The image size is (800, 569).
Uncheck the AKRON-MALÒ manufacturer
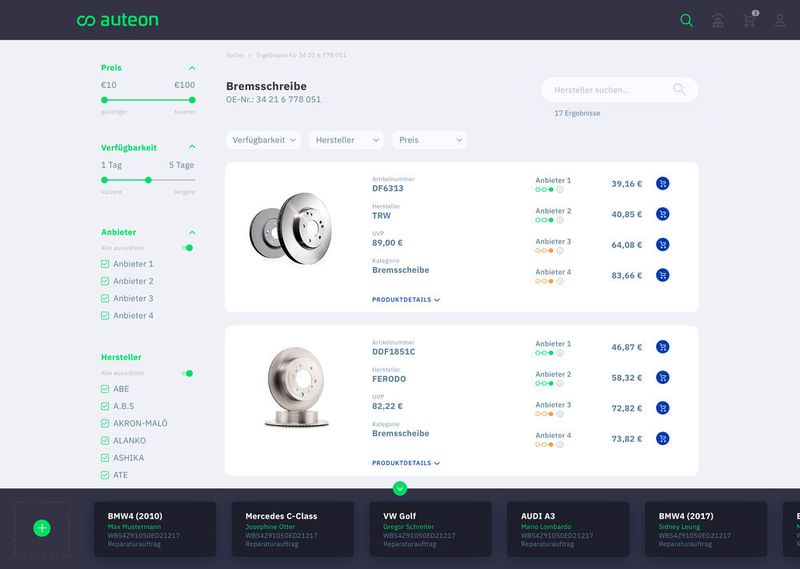point(105,424)
